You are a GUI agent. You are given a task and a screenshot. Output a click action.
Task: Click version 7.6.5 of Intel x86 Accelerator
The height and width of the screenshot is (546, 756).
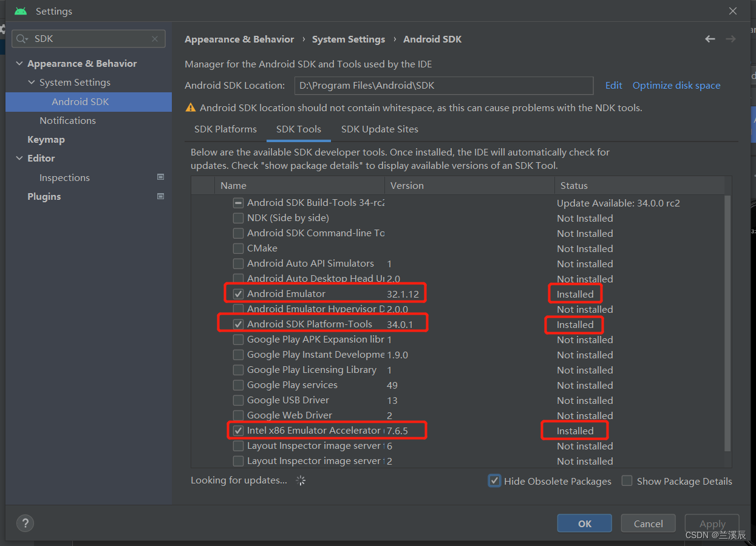click(x=397, y=431)
